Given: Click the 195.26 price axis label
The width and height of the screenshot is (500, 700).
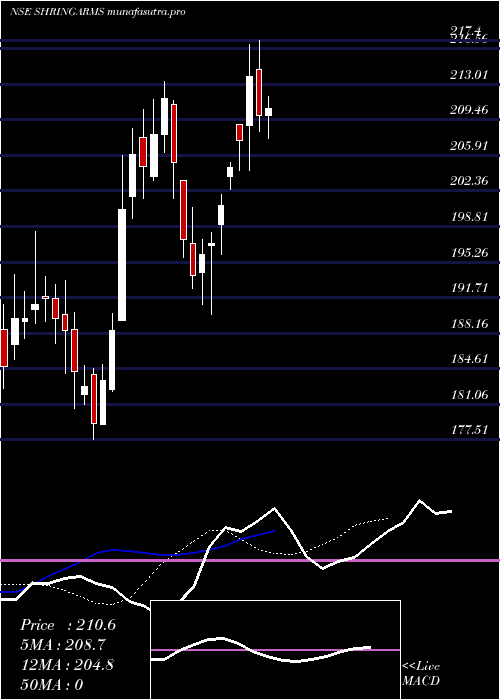Looking at the screenshot, I should [469, 252].
